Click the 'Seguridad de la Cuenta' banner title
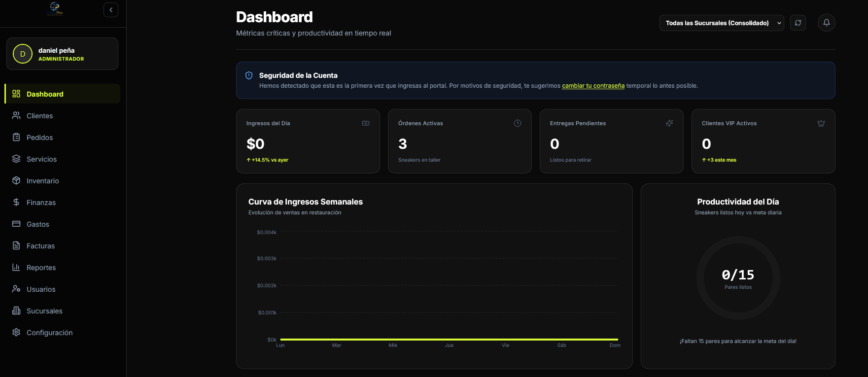 point(298,75)
